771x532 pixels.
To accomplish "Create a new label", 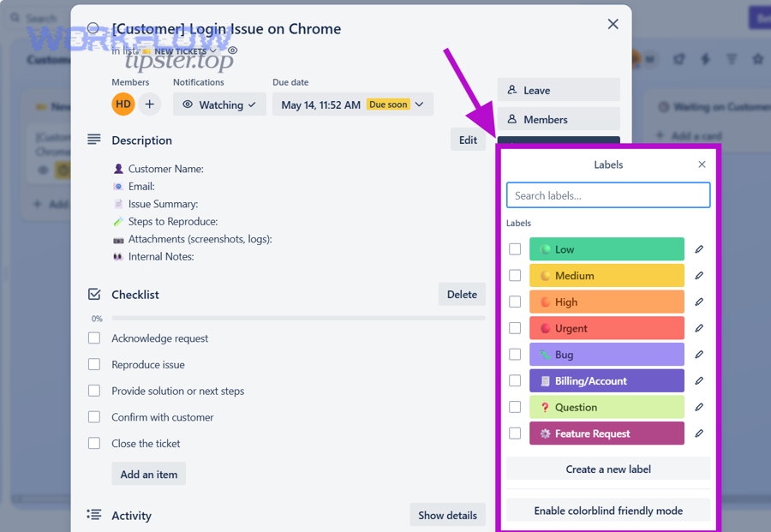I will 608,469.
